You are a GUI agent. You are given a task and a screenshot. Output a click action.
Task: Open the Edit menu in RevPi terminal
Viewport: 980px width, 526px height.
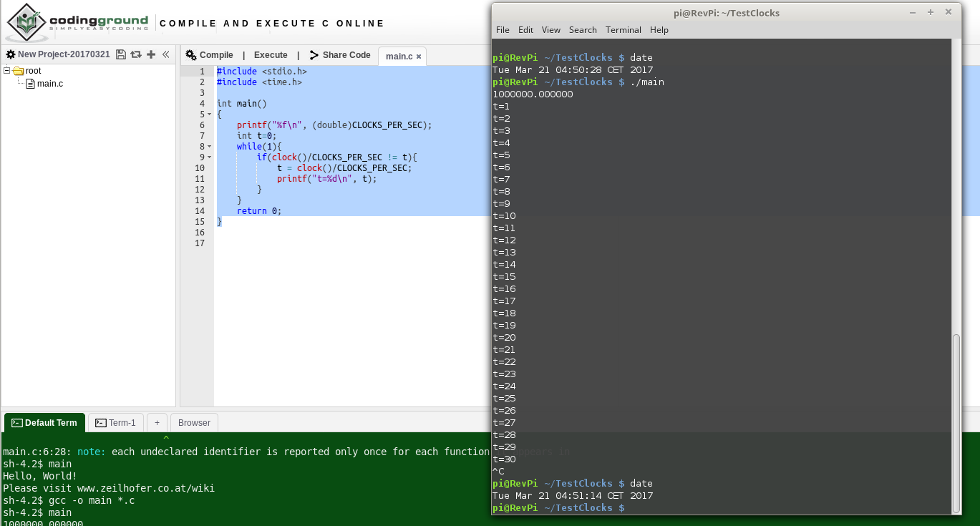coord(525,29)
